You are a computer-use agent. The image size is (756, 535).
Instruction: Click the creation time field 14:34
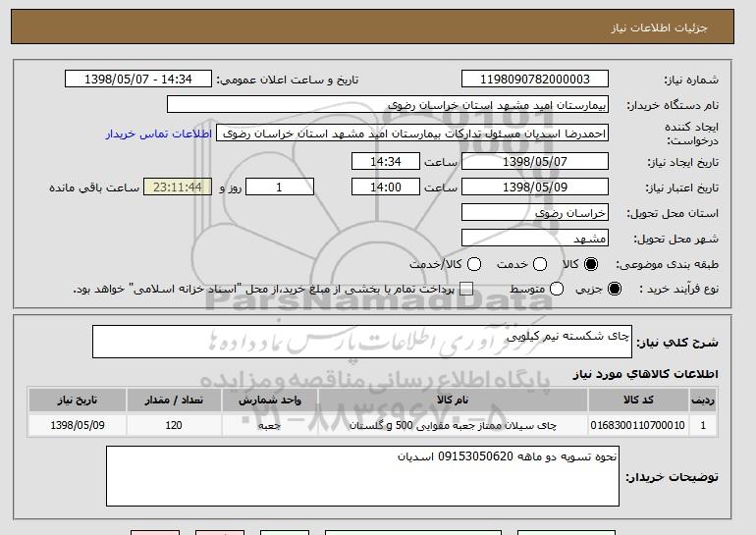pos(386,161)
